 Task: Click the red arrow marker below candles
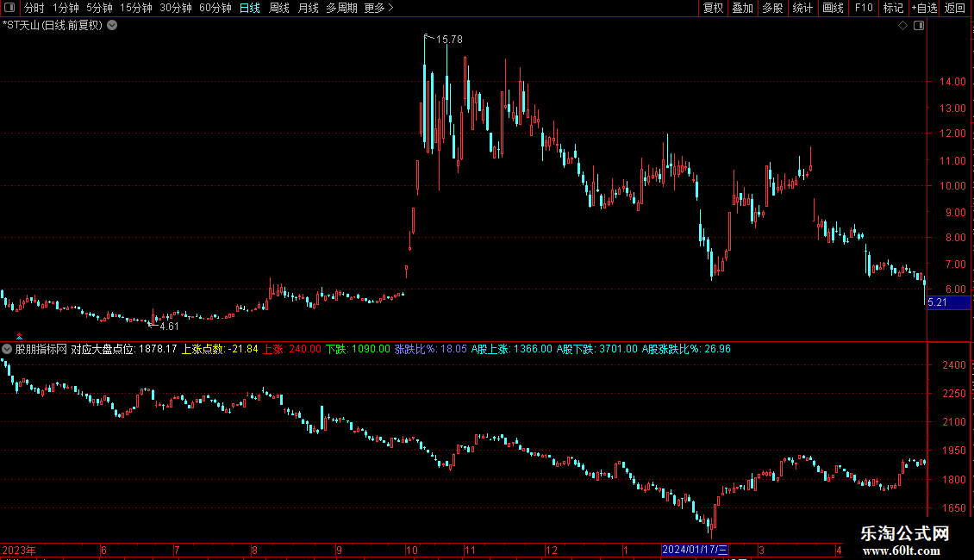(19, 337)
